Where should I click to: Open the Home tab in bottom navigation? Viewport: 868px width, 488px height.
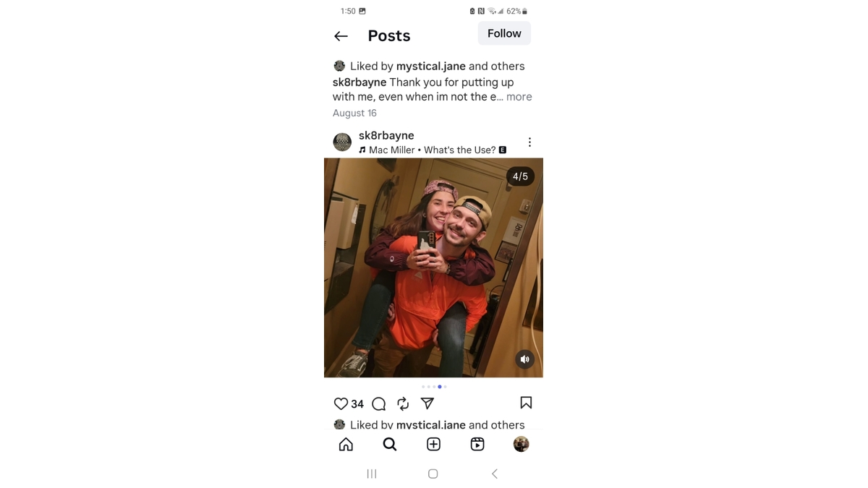(346, 444)
